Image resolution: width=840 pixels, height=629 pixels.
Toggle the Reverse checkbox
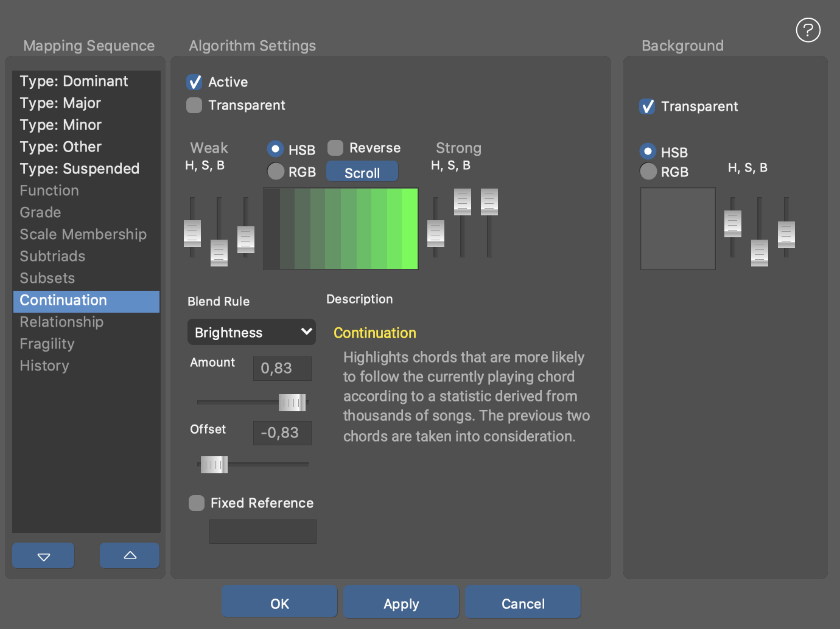point(335,148)
